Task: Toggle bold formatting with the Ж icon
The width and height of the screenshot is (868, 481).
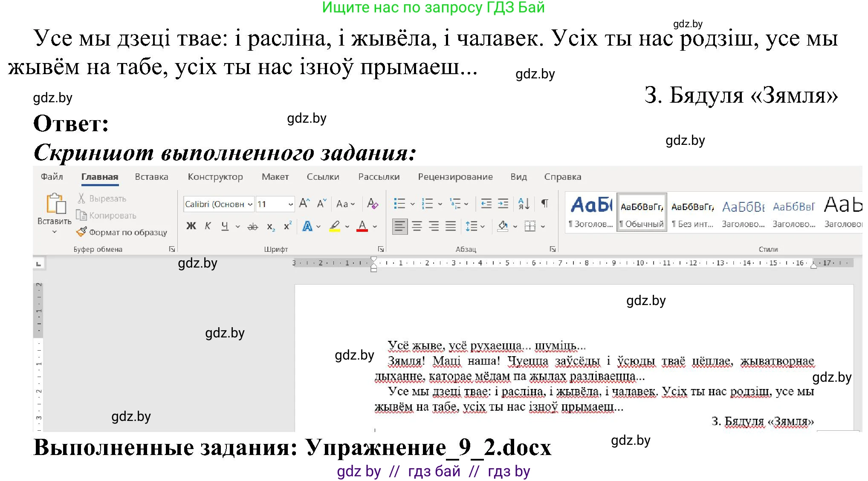Action: coord(191,227)
